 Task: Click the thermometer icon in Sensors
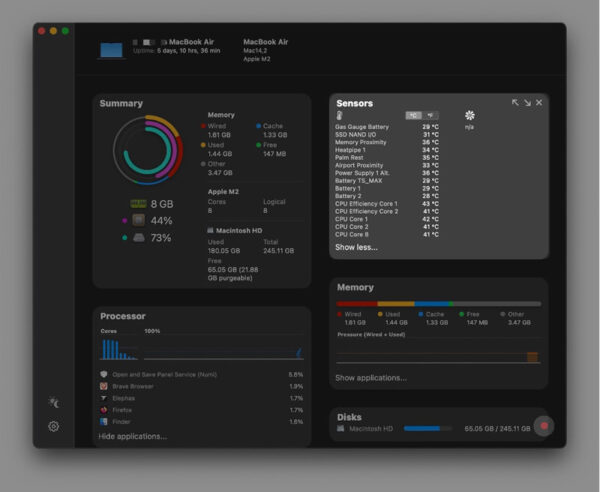click(339, 115)
